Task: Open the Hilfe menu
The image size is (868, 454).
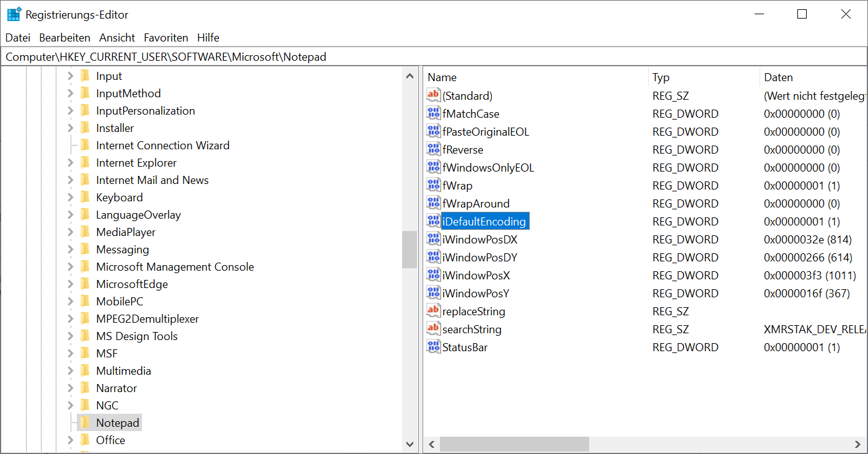Action: pos(208,38)
